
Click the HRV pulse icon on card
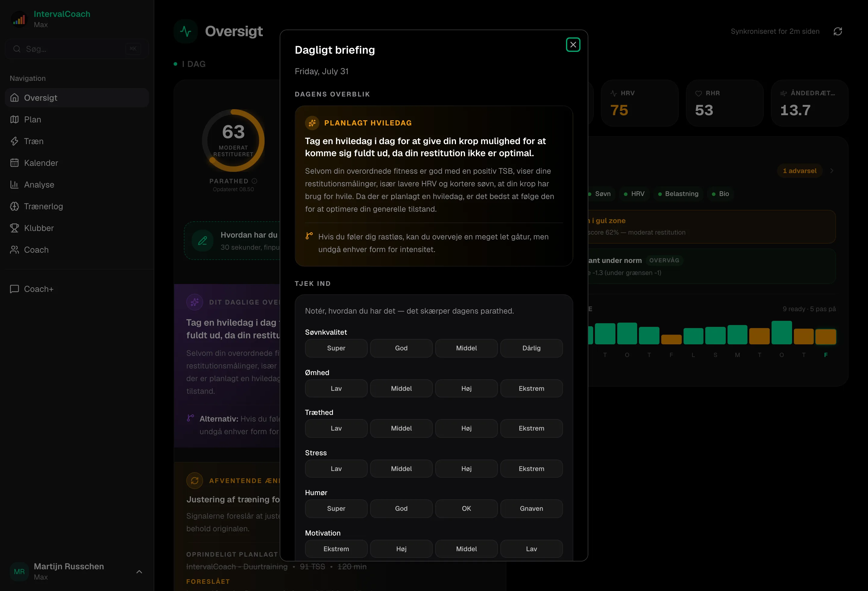tap(614, 93)
